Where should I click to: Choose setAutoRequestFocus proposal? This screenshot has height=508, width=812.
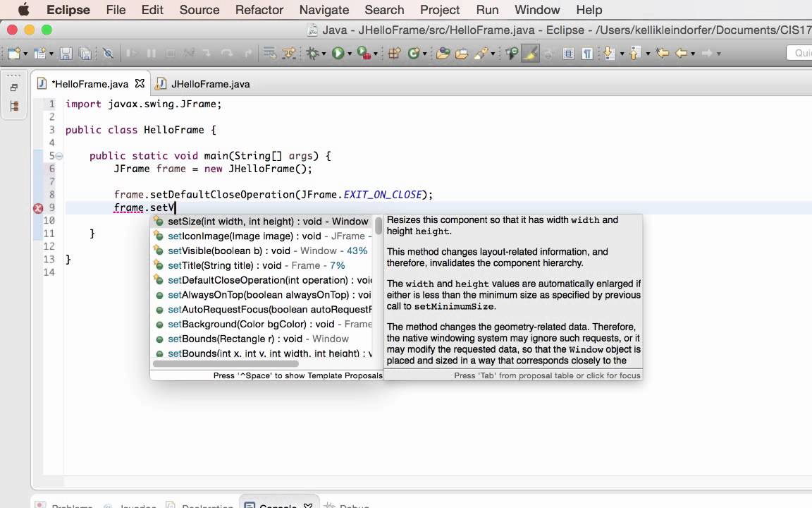click(x=262, y=310)
